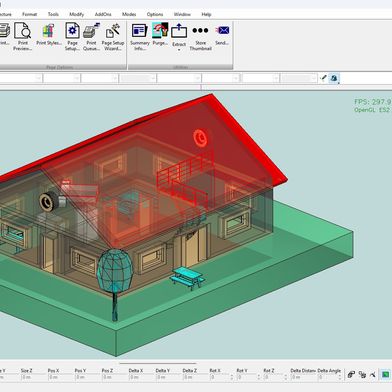Open the Print Styles dialog
Image resolution: width=392 pixels, height=392 pixels.
pyautogui.click(x=49, y=34)
